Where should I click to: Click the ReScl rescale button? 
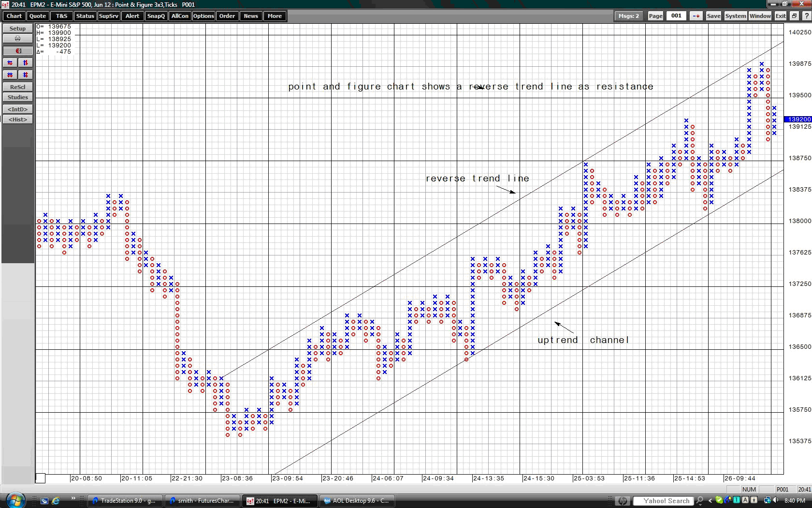tap(18, 87)
